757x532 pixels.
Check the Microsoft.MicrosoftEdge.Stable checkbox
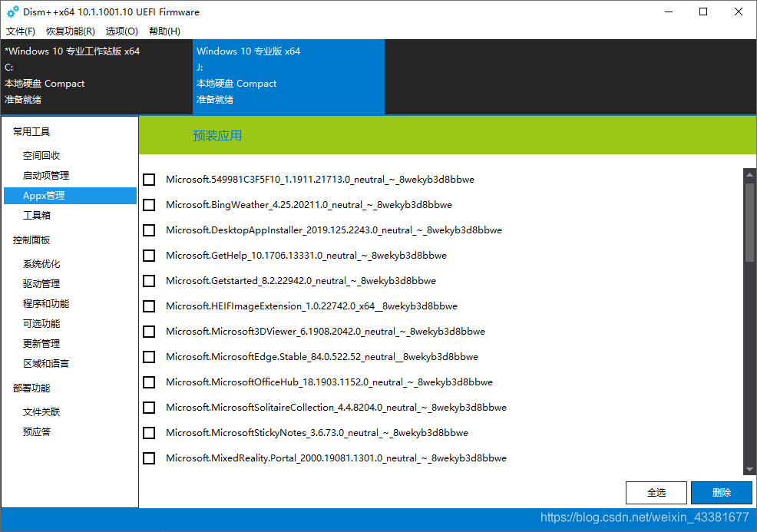[x=149, y=357]
